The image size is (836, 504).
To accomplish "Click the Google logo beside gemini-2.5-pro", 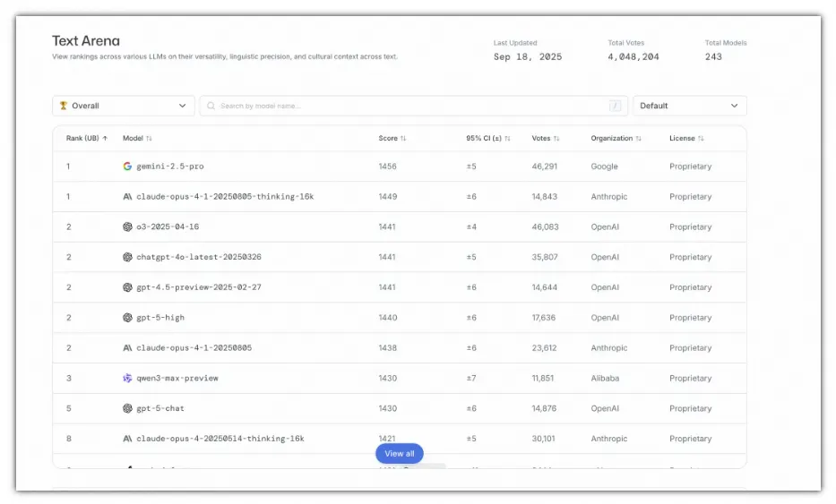I will 127,167.
